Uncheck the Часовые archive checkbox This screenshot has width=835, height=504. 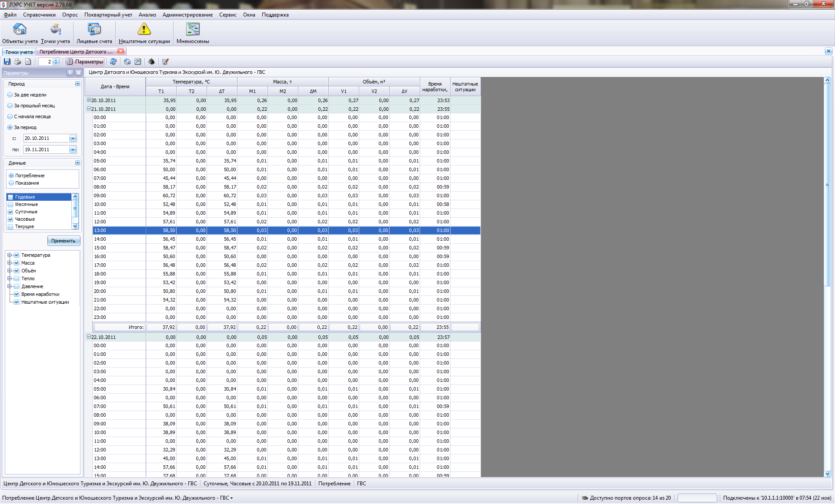pos(10,219)
